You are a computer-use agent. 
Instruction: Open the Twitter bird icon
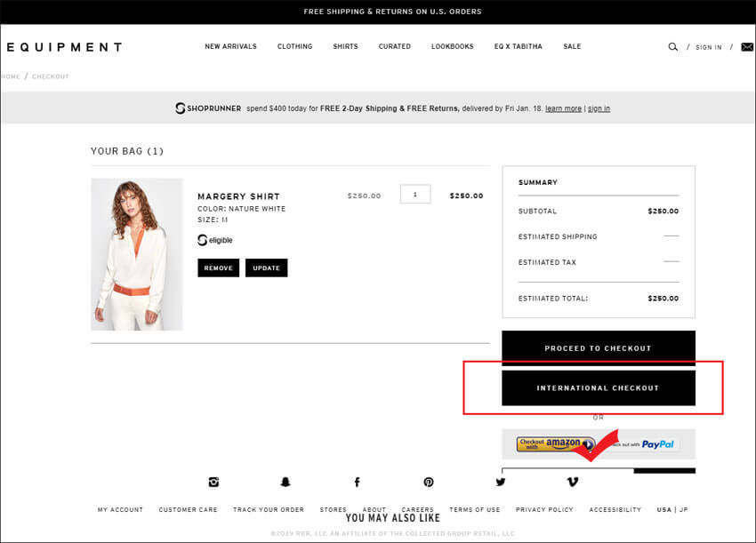[x=501, y=482]
